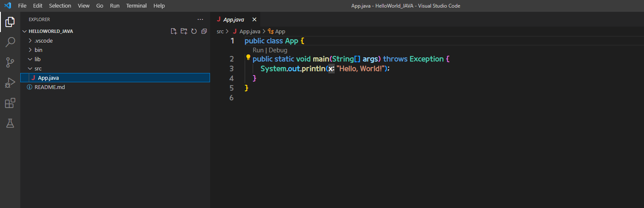
Task: Click the VS Code logo icon
Action: pos(7,6)
